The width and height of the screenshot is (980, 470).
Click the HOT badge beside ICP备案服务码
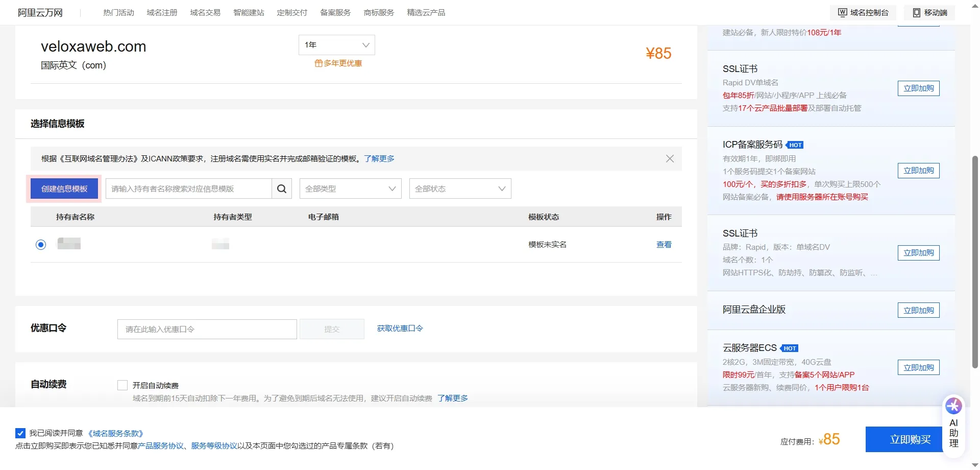(795, 145)
